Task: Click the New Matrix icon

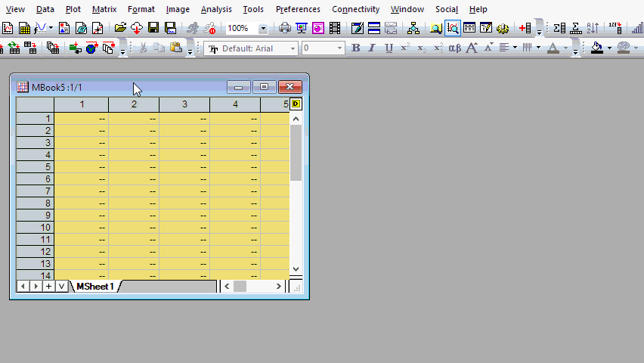Action: (24, 29)
